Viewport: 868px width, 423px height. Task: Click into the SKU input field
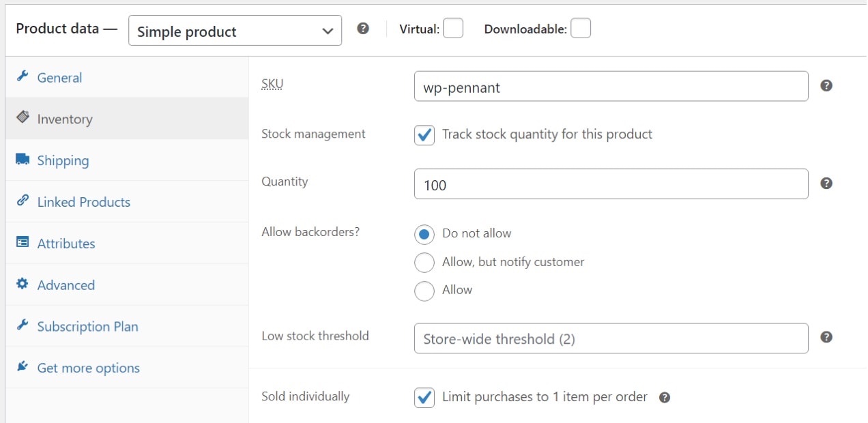611,86
